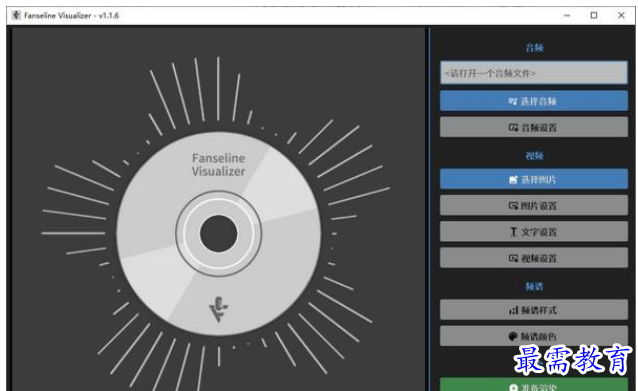Open 频谱颜色 spectrum color
This screenshot has height=391, width=638.
pyautogui.click(x=533, y=336)
